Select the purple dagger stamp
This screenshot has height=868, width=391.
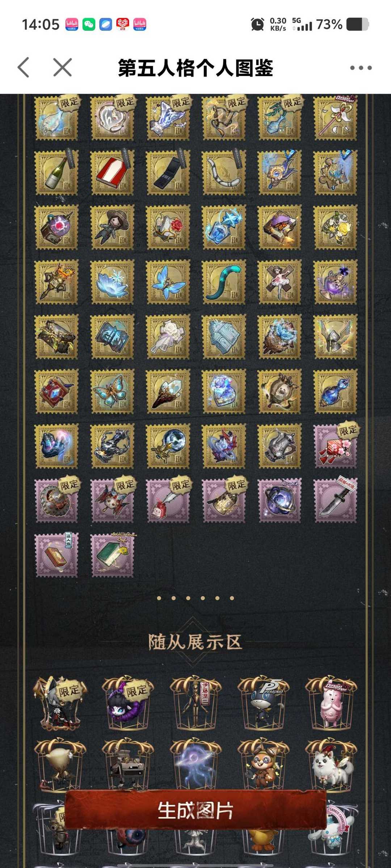(335, 501)
